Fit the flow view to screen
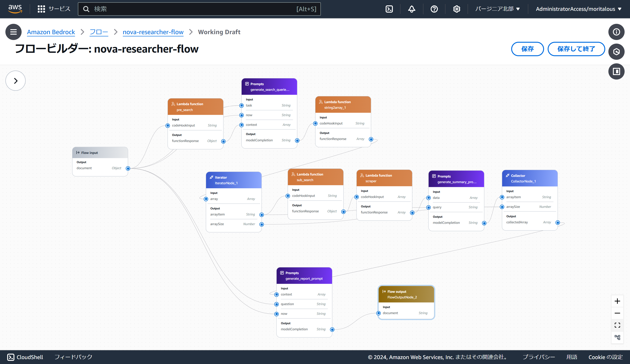Screen dimensions: 630x364 [617, 325]
